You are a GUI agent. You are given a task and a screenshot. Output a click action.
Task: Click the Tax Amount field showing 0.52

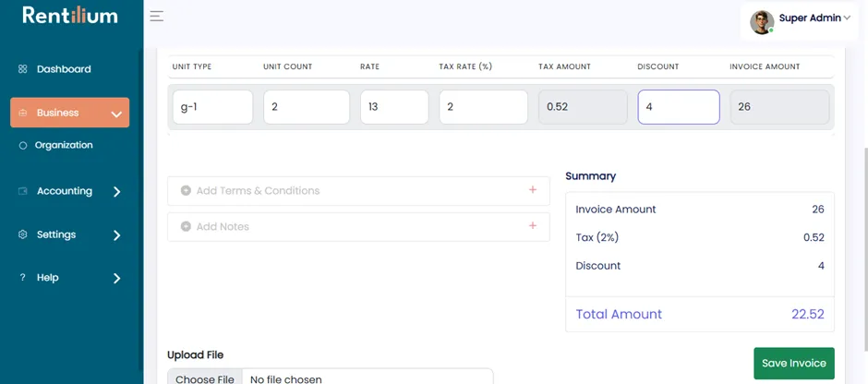(583, 107)
